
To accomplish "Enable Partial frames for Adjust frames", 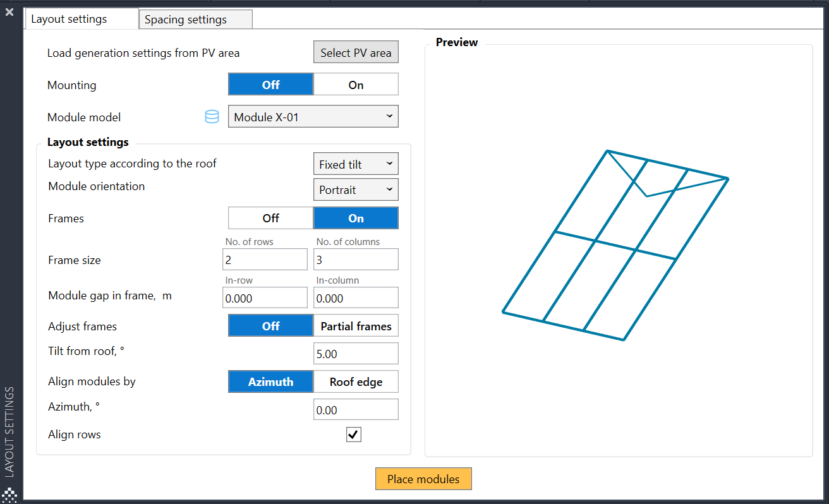I will point(355,325).
